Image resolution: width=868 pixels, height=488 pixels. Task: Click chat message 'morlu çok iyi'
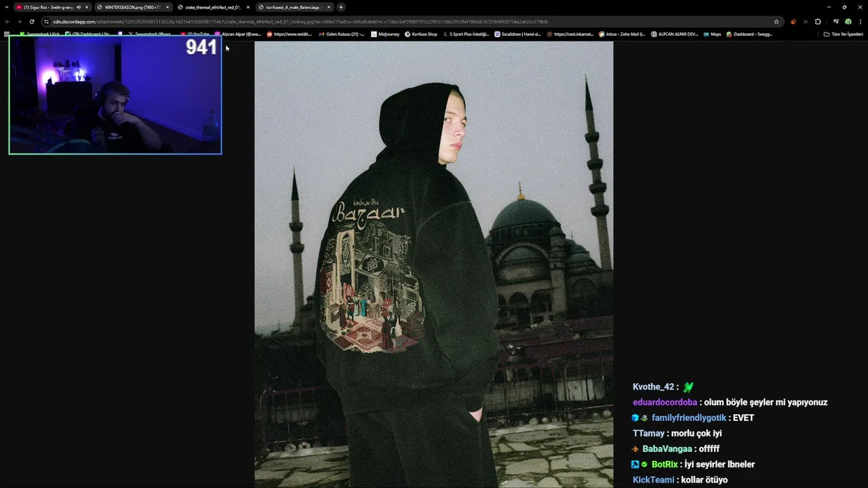696,434
